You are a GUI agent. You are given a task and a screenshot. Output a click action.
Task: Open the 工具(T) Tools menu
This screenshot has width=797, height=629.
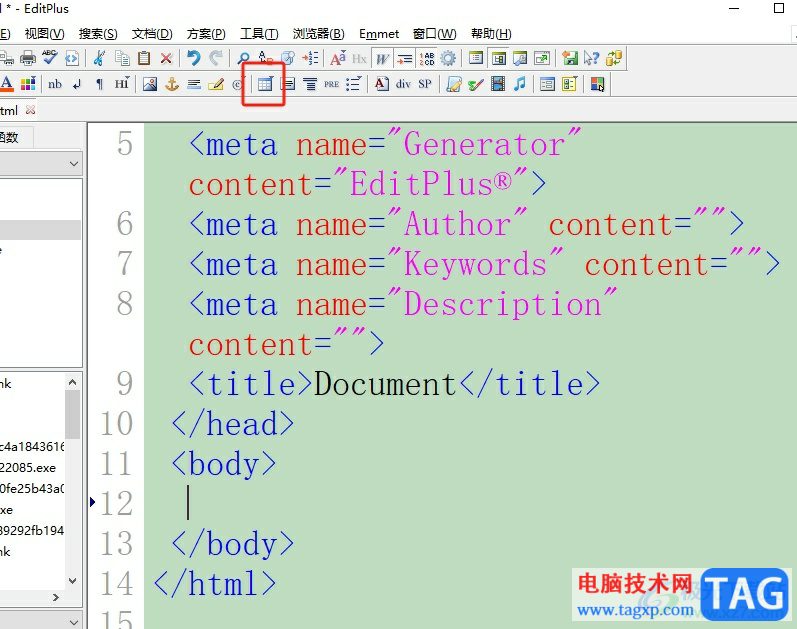(259, 34)
